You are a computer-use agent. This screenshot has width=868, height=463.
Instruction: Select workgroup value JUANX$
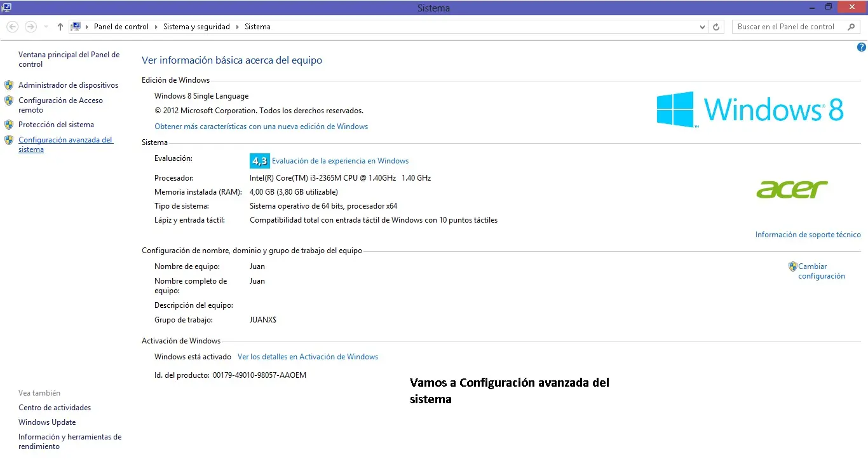[x=263, y=320]
